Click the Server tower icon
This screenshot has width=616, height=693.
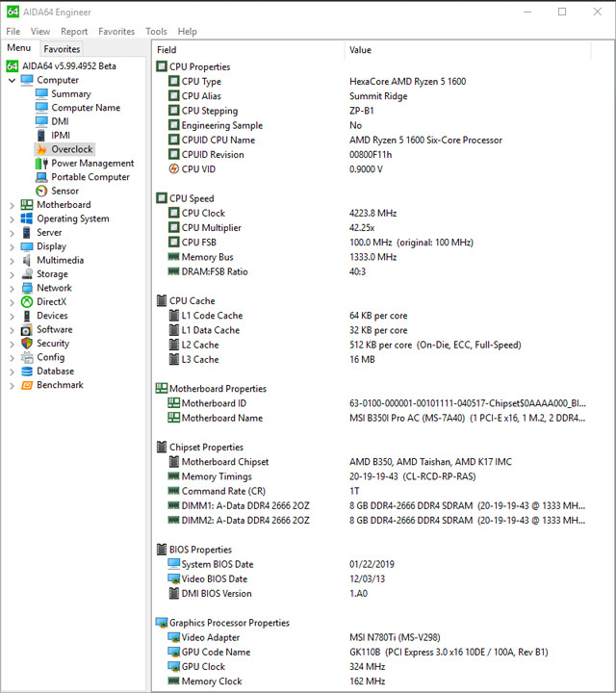[x=27, y=233]
